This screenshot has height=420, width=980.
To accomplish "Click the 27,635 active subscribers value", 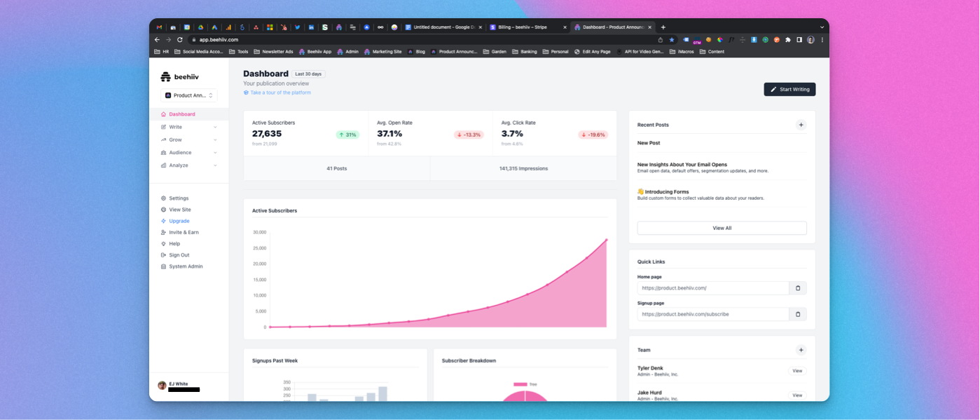I will coord(267,134).
